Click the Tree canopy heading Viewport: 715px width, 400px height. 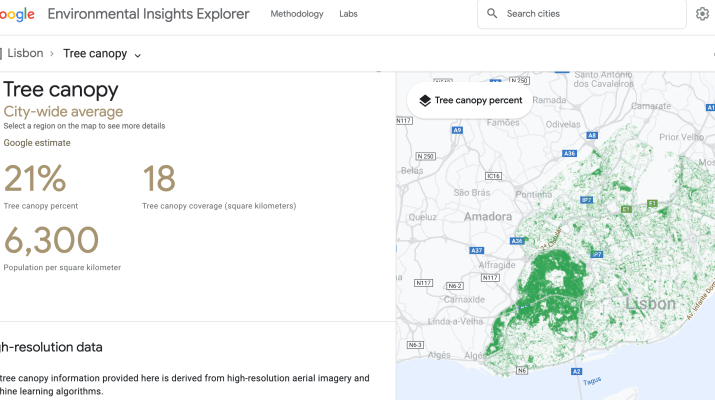click(x=61, y=89)
